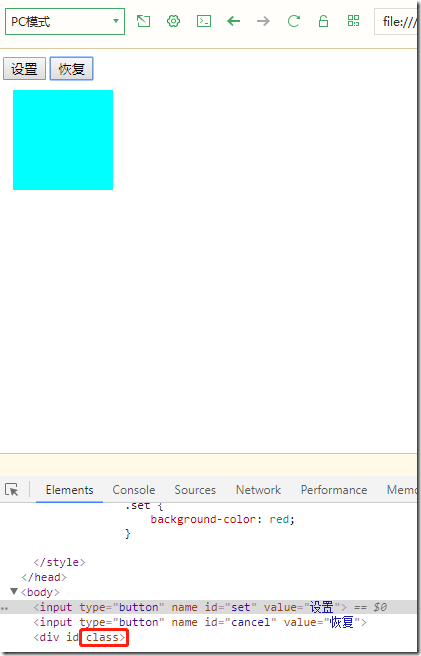Click the 恢复 button
The height and width of the screenshot is (656, 421).
coord(72,69)
